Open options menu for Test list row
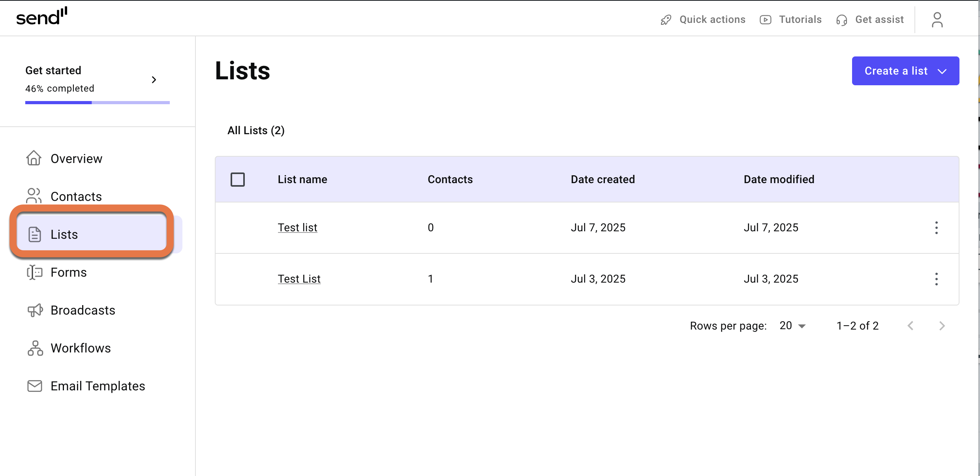This screenshot has width=980, height=476. pos(937,228)
